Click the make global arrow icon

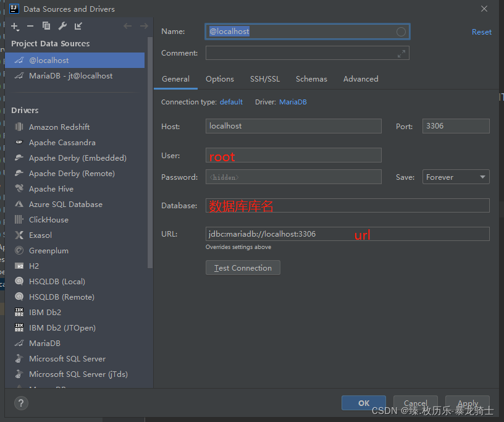pos(78,26)
